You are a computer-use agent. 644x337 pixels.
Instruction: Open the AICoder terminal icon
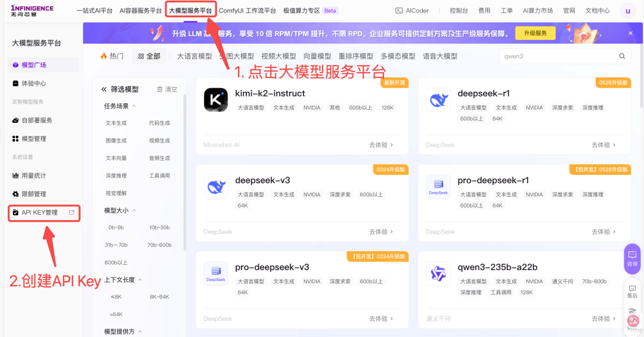[x=399, y=11]
